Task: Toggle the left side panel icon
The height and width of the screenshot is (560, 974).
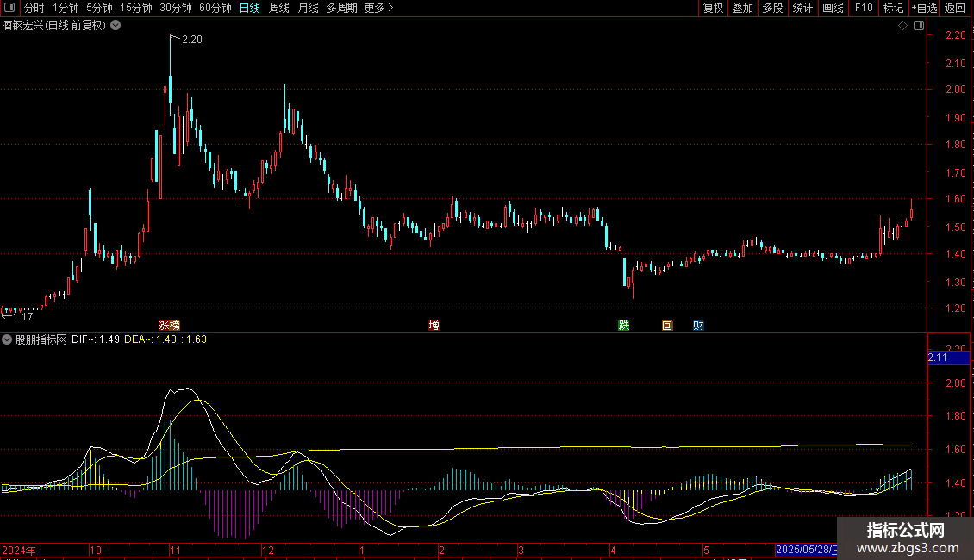Action: click(9, 8)
